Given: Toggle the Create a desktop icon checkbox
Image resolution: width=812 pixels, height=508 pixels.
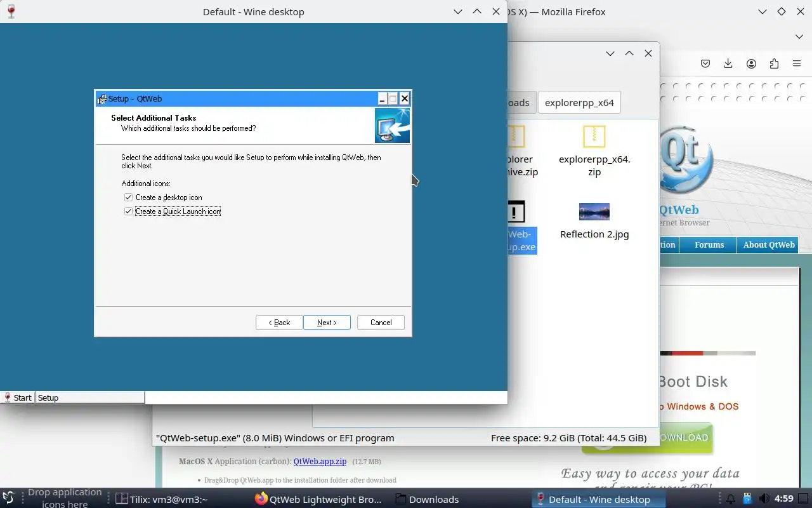Looking at the screenshot, I should coord(129,197).
